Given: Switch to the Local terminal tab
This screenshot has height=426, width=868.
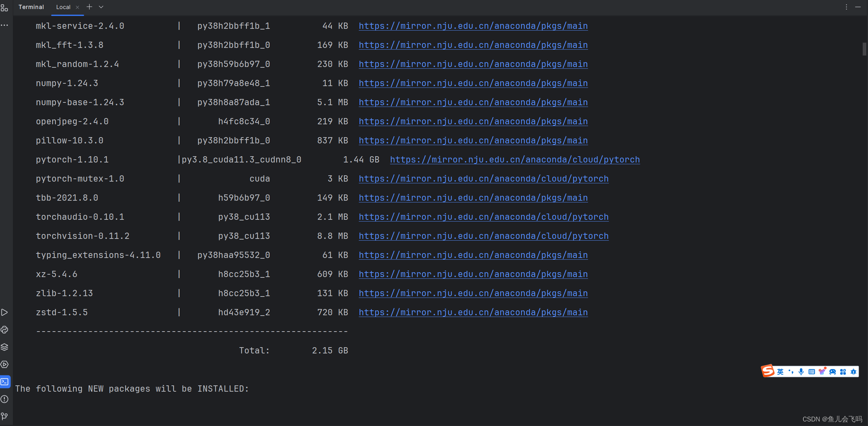Looking at the screenshot, I should [64, 7].
